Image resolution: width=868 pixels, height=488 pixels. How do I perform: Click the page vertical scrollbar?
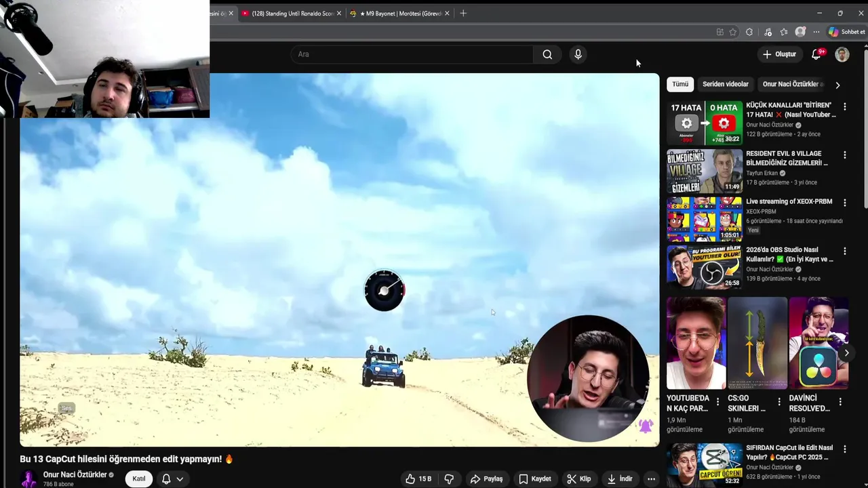865,129
